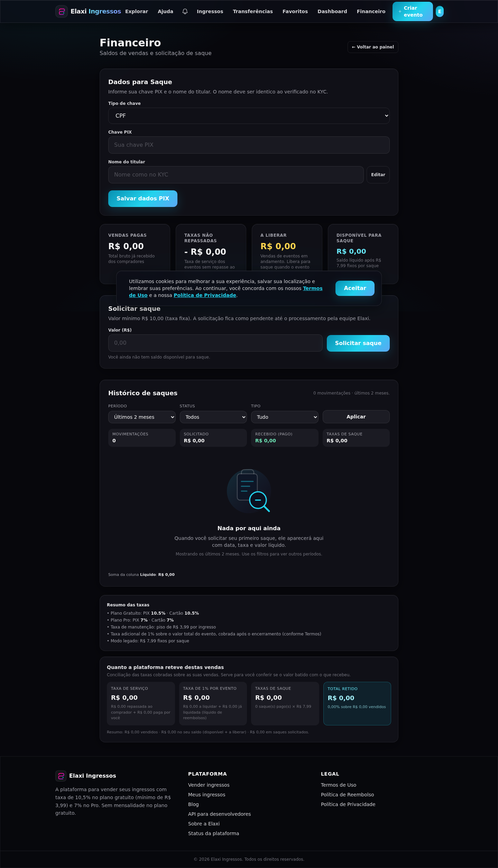Click Voltar ao painel button
This screenshot has height=868, width=498.
(x=373, y=47)
